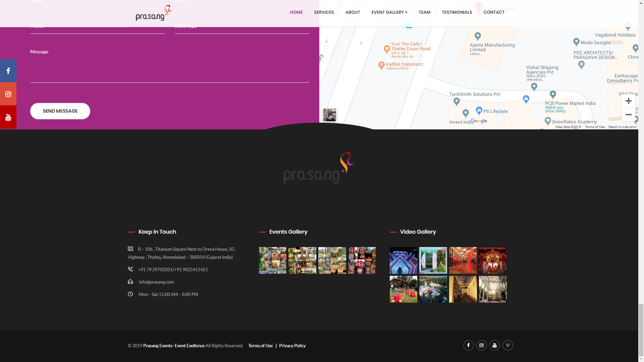
Task: Open third Events Gallery thumbnail
Action: tap(332, 260)
